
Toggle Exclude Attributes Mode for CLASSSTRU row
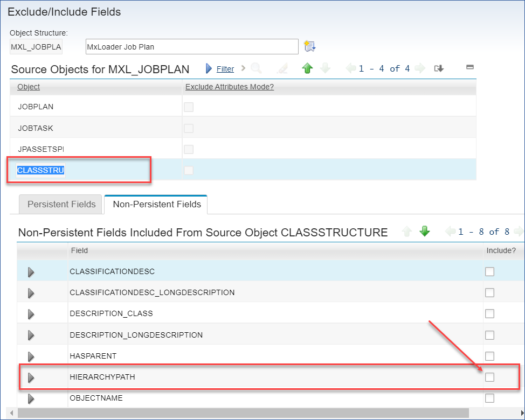pyautogui.click(x=189, y=170)
